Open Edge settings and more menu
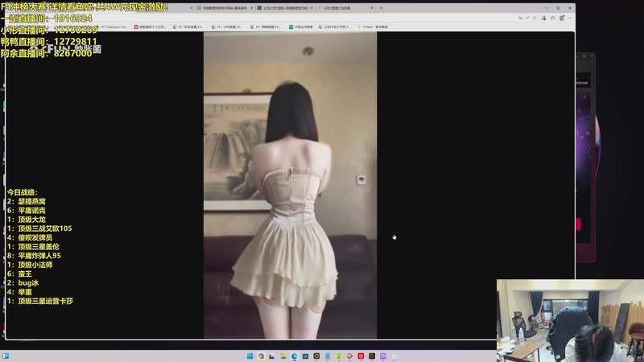The width and height of the screenshot is (644, 362). pos(571,18)
